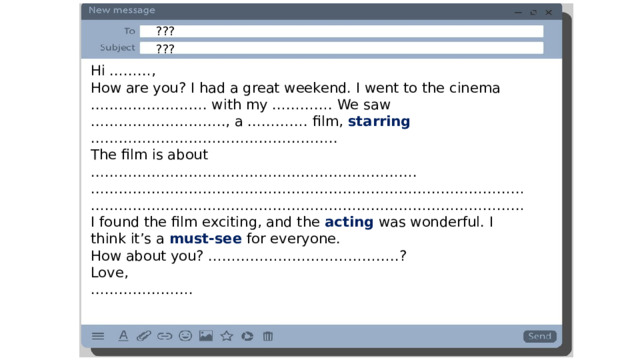This screenshot has height=360, width=640.
Task: Click the bold word "acting"
Action: 349,222
